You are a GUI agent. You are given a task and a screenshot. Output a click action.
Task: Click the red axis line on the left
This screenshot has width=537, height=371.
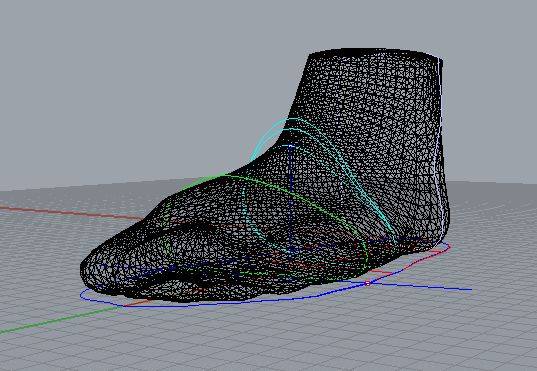[x=68, y=212]
